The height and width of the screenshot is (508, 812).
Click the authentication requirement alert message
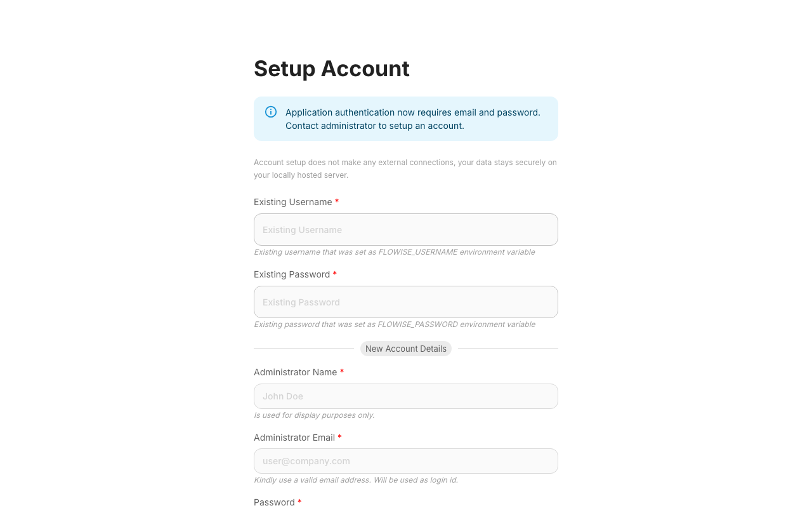click(x=412, y=119)
